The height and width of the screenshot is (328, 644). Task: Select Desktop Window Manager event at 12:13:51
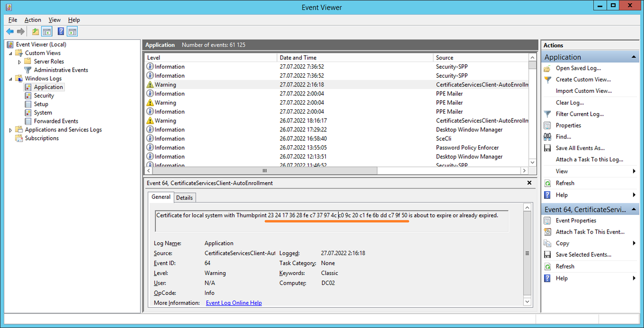click(x=336, y=156)
